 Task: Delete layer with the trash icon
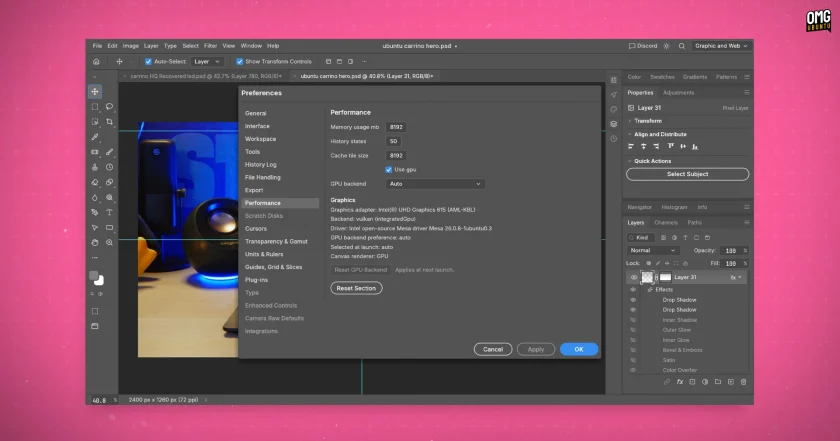coord(744,382)
